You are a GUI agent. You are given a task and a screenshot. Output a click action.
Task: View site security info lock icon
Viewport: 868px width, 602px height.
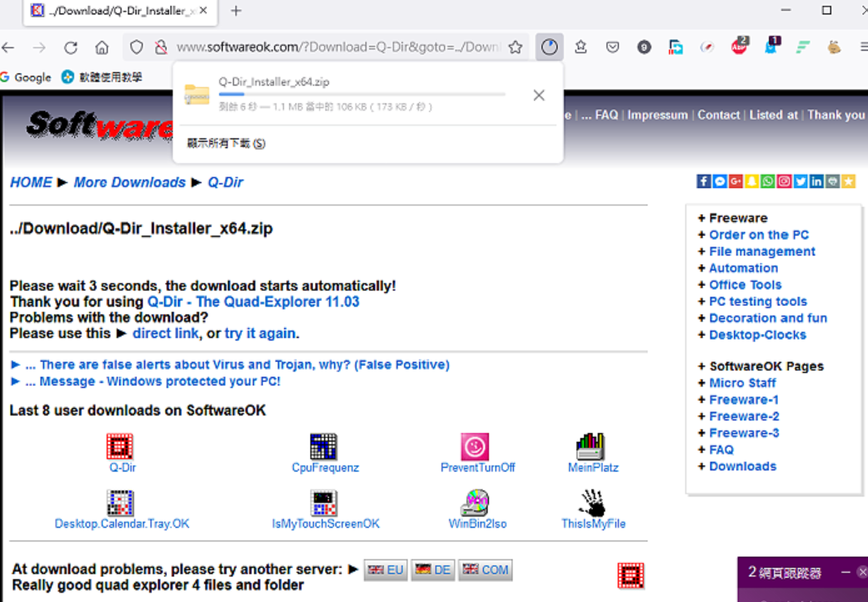click(161, 47)
